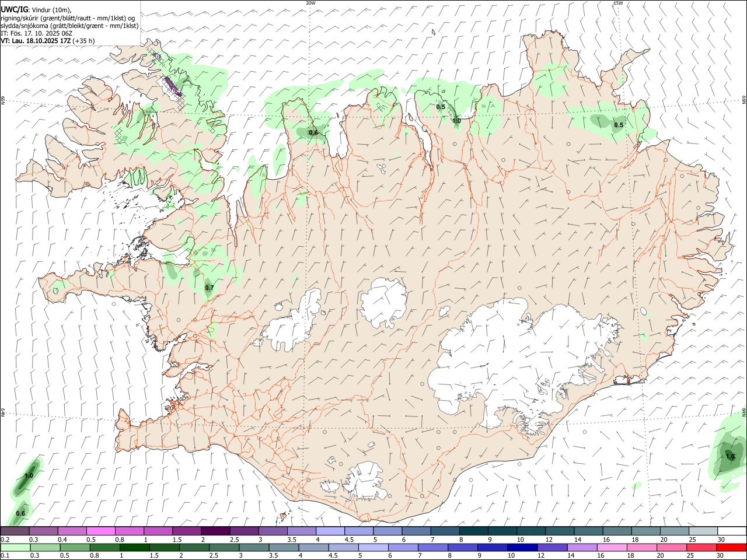747x560 pixels.
Task: Click the 'VT: Lau. 18.10.2025 17Z' line
Action: (36, 41)
